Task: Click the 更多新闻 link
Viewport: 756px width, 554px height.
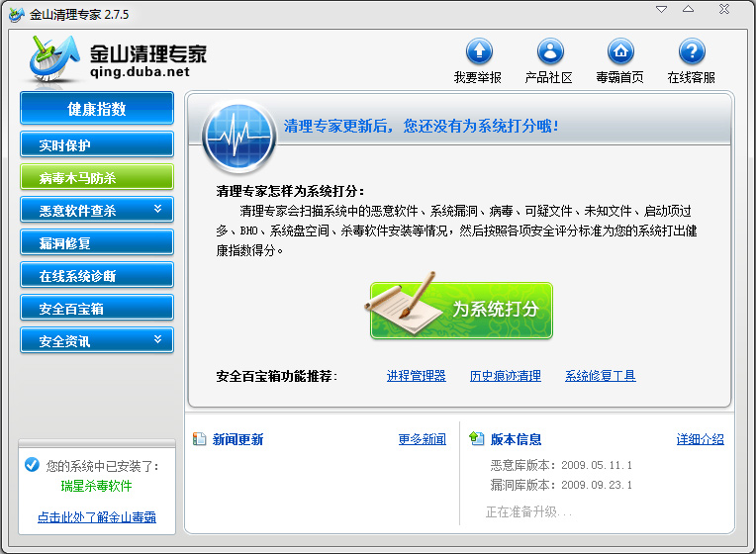Action: [x=422, y=439]
